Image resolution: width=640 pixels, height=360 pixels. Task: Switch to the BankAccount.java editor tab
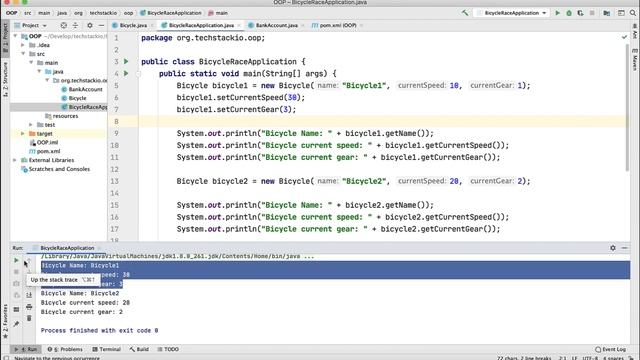(276, 25)
